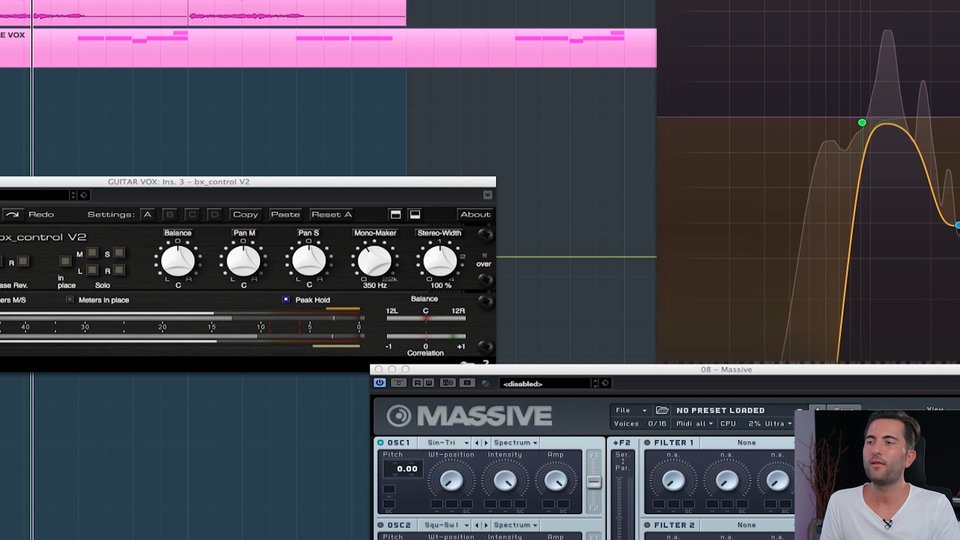Click the OSC1 Intensity knob
The height and width of the screenshot is (540, 960).
click(x=504, y=481)
